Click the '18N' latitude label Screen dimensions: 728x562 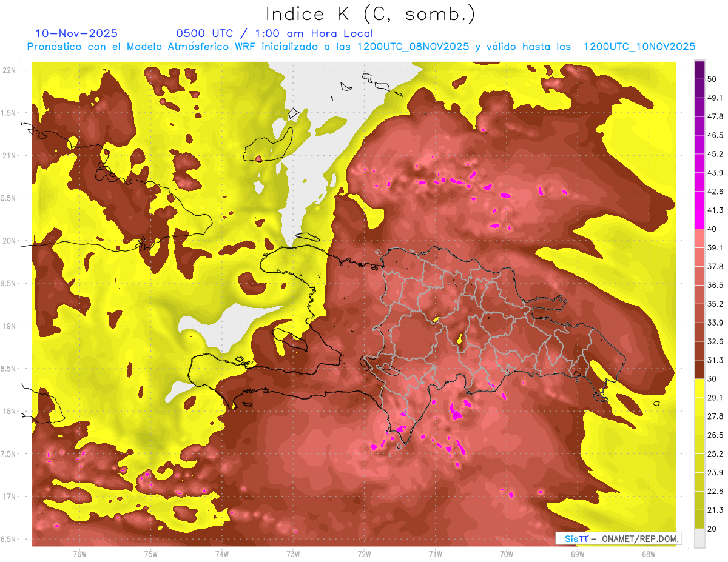click(x=10, y=411)
